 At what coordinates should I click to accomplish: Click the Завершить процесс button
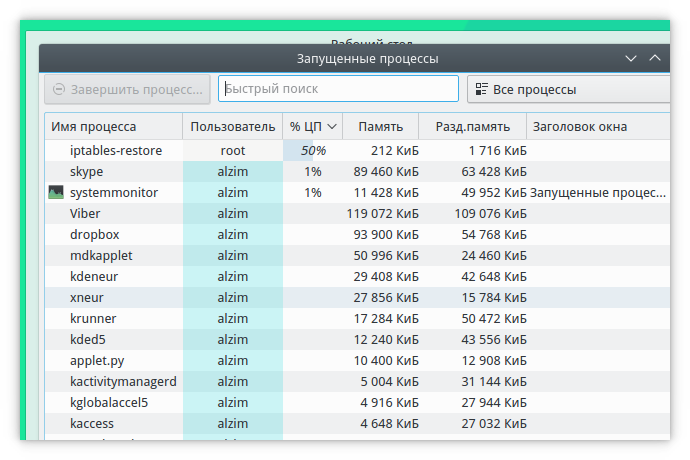(127, 89)
